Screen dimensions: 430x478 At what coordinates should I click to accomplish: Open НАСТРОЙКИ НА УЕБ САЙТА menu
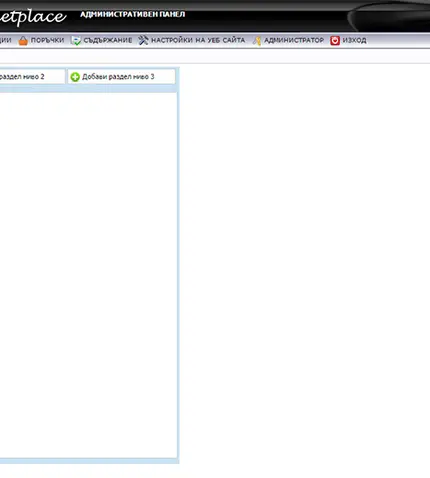click(x=198, y=40)
